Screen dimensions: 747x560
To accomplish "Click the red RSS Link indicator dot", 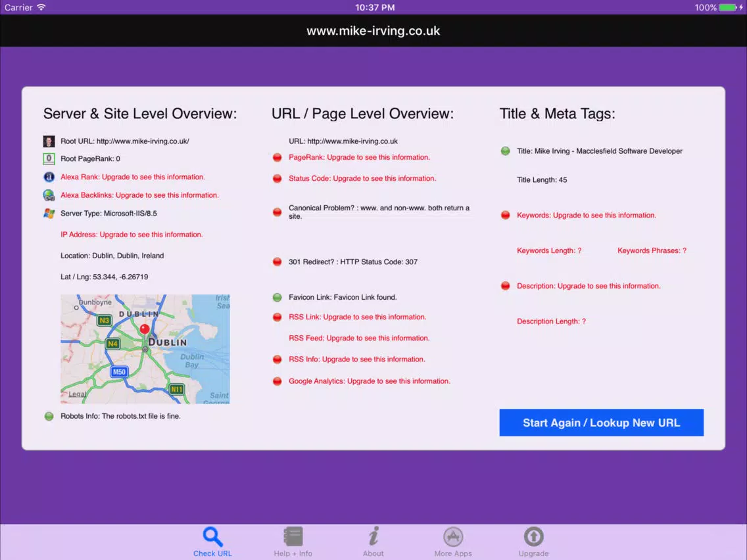I will point(277,317).
